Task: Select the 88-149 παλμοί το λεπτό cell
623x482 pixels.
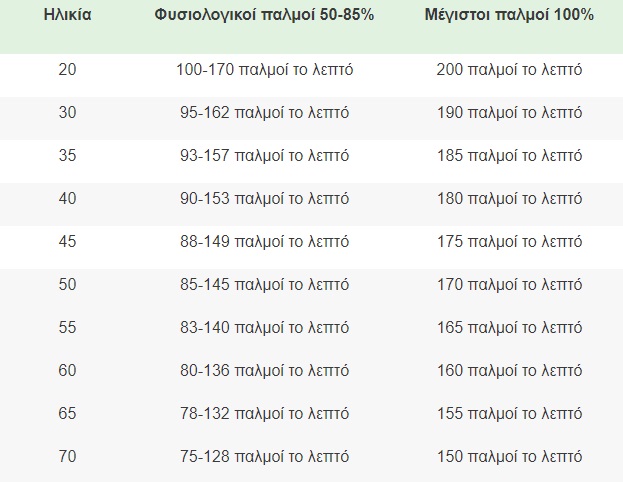Action: tap(262, 242)
